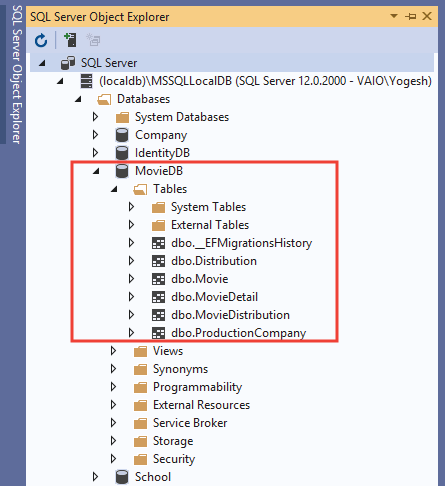Open the window position dropdown arrow
This screenshot has width=445, height=486.
click(394, 16)
